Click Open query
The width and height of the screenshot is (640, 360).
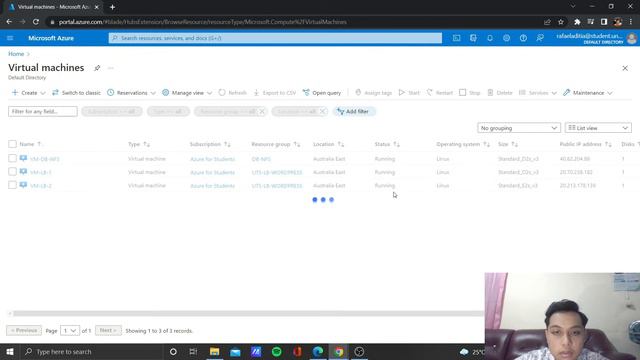(322, 93)
